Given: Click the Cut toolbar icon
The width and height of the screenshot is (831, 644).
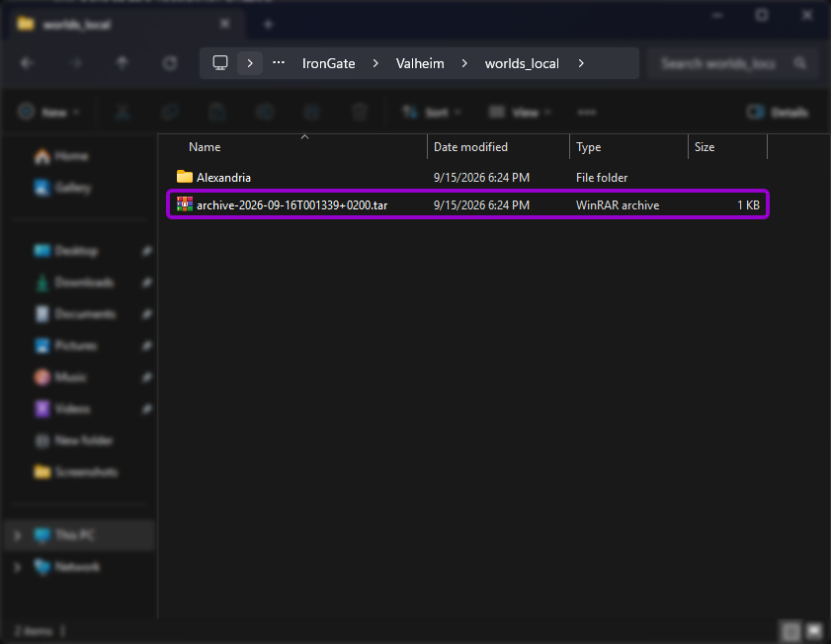Looking at the screenshot, I should (123, 113).
